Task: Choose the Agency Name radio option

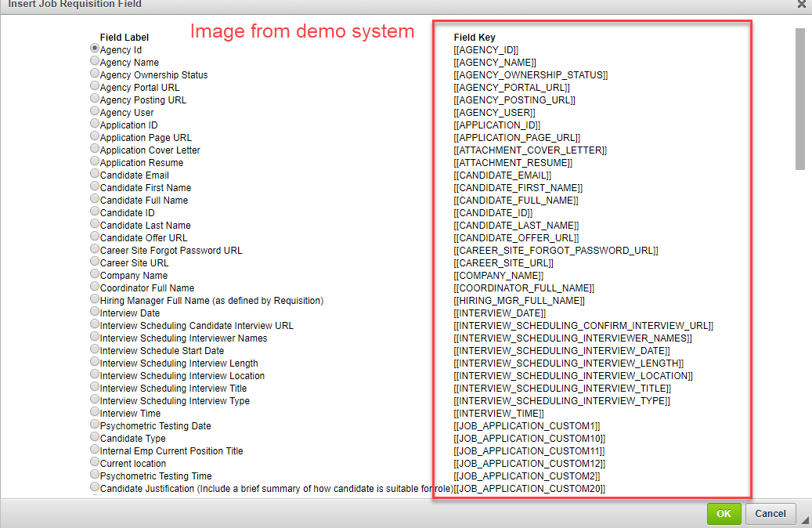Action: [94, 60]
